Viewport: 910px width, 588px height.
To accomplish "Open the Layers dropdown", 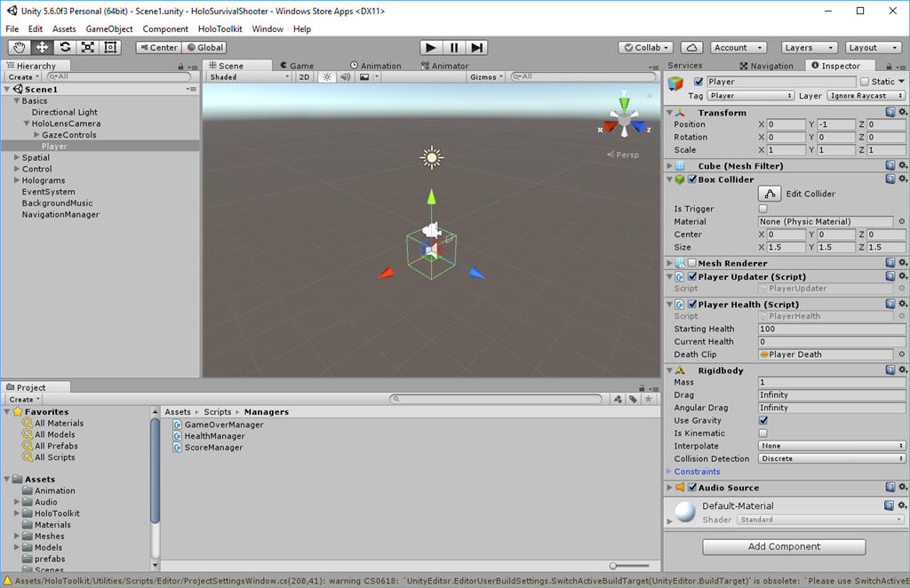I will [x=808, y=48].
